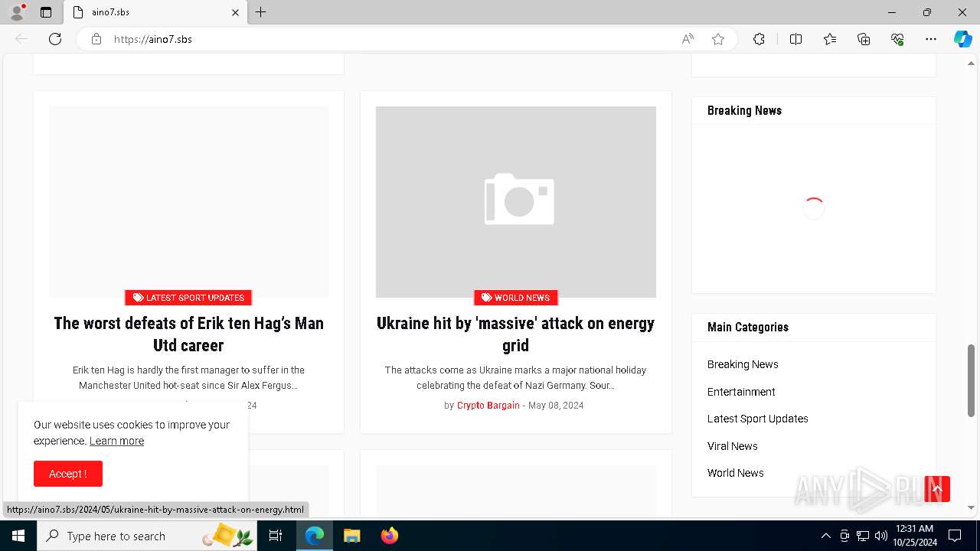Click the scrollbar down arrow
The width and height of the screenshot is (980, 551).
971,507
